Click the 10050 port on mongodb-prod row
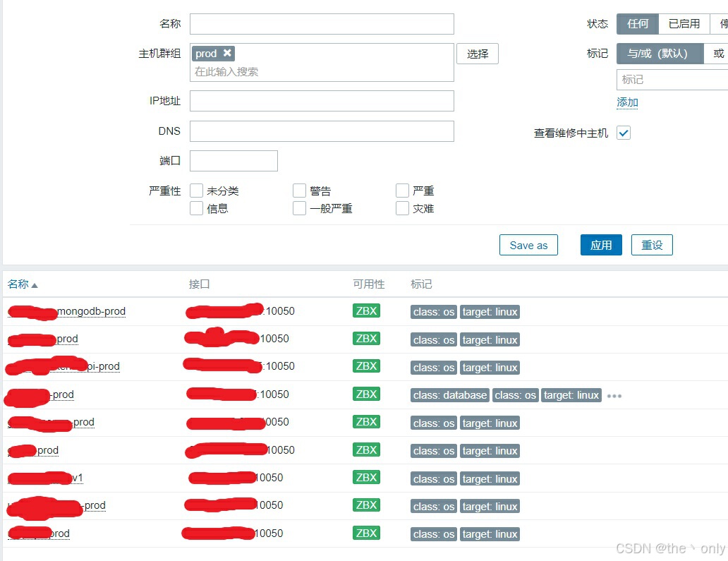The image size is (728, 561). [280, 311]
